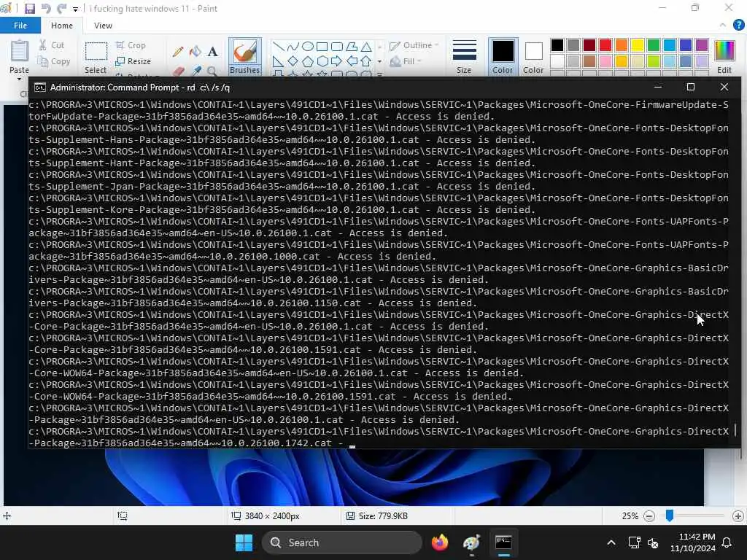
Task: Activate Color 1 black foreground box
Action: tap(503, 57)
